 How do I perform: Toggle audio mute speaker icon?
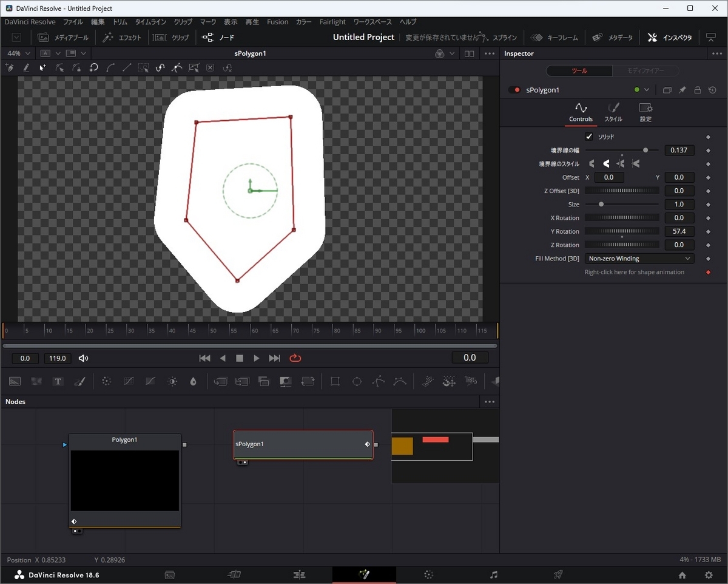coord(84,358)
